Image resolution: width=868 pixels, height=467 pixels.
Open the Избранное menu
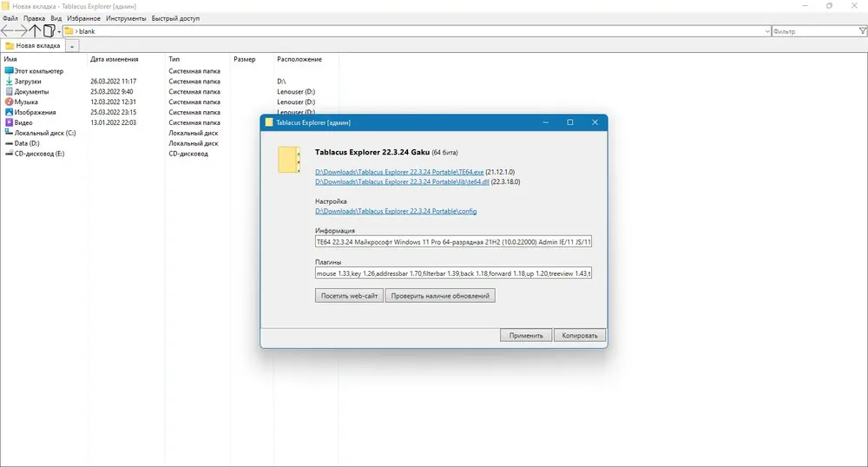click(83, 18)
